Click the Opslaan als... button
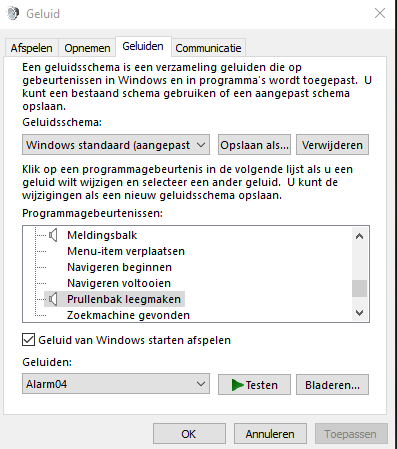 [254, 145]
